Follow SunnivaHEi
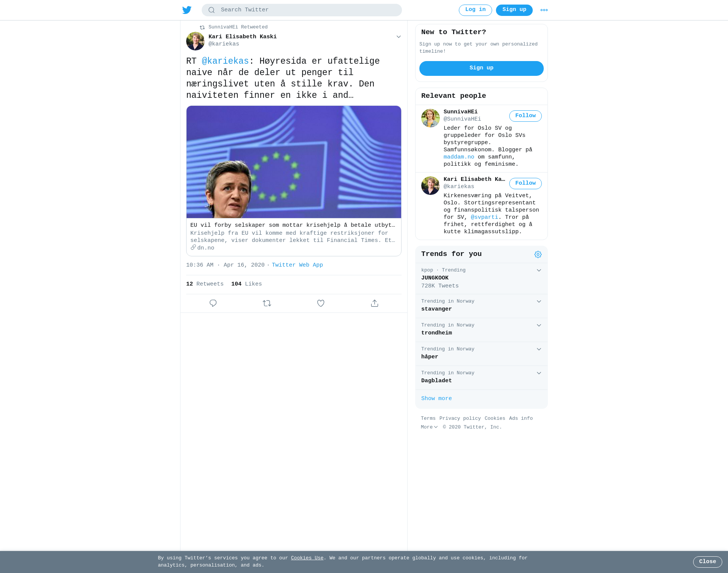Image resolution: width=728 pixels, height=573 pixels. point(526,116)
